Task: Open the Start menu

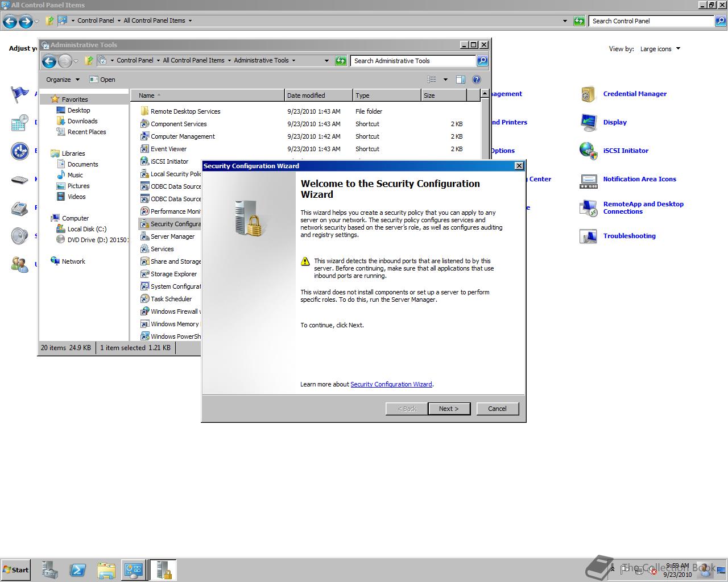Action: [x=16, y=570]
